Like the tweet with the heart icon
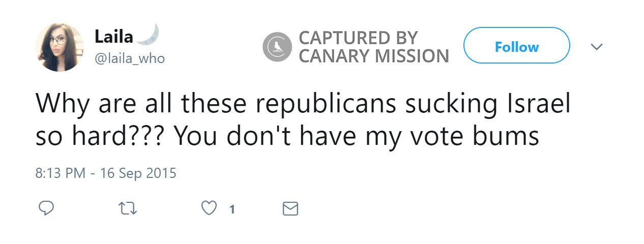 209,208
